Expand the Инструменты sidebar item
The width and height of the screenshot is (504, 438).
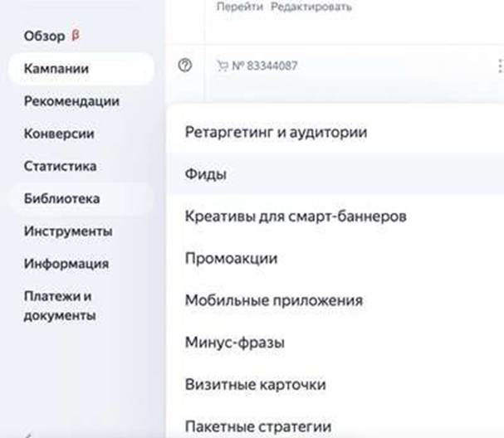(68, 231)
